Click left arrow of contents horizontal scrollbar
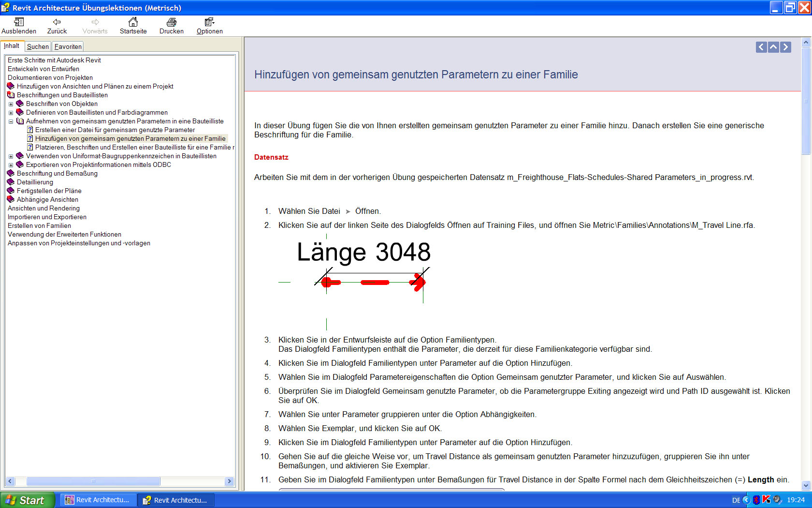This screenshot has height=508, width=812. point(10,481)
